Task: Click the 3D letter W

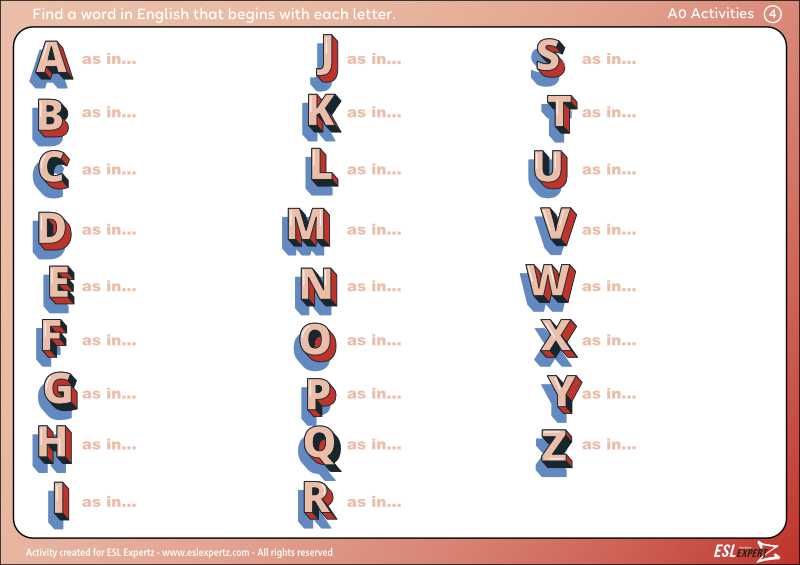Action: [548, 287]
